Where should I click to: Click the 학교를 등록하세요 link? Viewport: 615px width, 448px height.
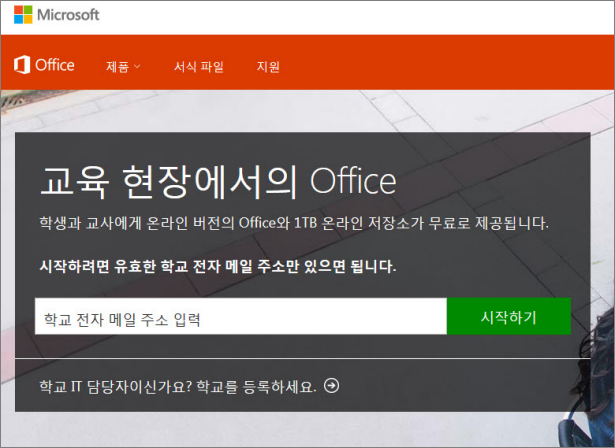(256, 386)
